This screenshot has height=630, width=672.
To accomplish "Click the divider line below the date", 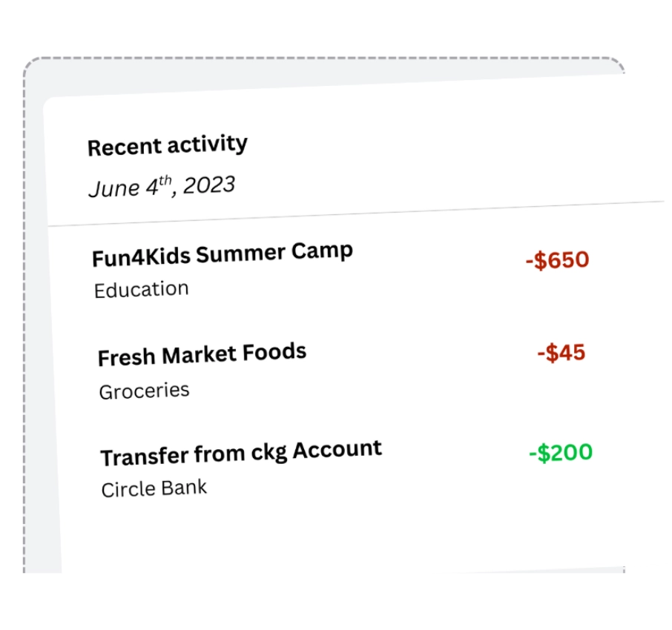I will pyautogui.click(x=356, y=213).
